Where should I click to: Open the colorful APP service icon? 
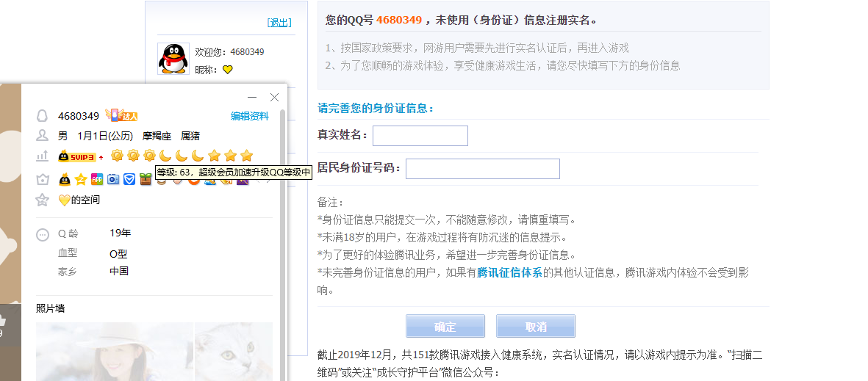pos(97,178)
